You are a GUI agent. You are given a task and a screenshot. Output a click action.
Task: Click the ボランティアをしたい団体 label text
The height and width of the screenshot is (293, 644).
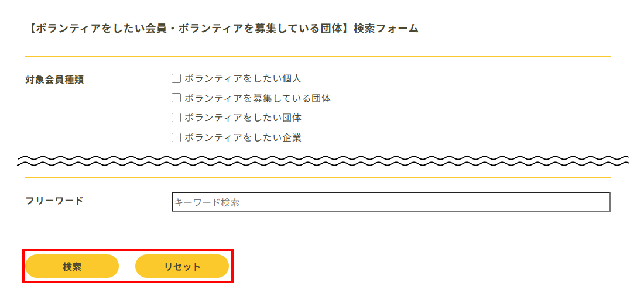[x=242, y=118]
